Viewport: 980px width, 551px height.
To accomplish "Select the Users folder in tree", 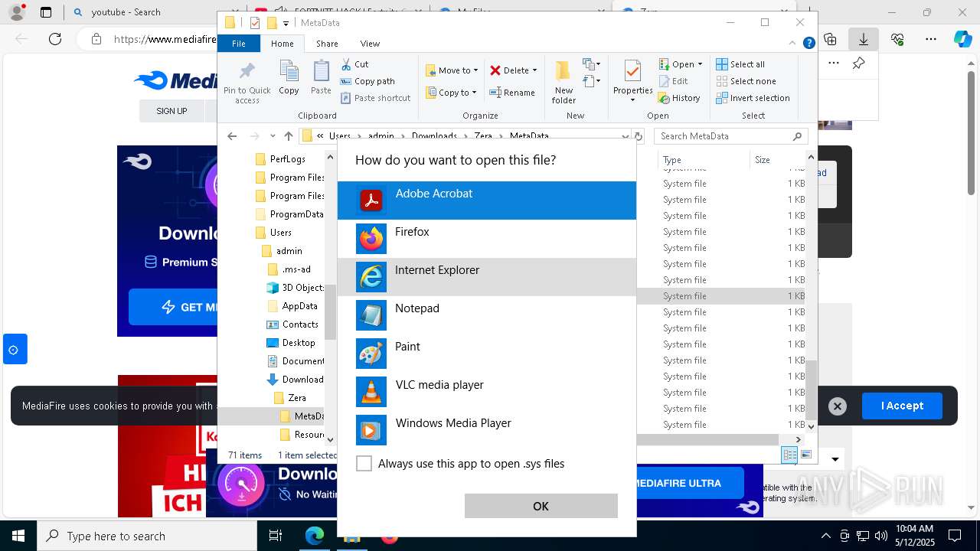I will pyautogui.click(x=273, y=233).
